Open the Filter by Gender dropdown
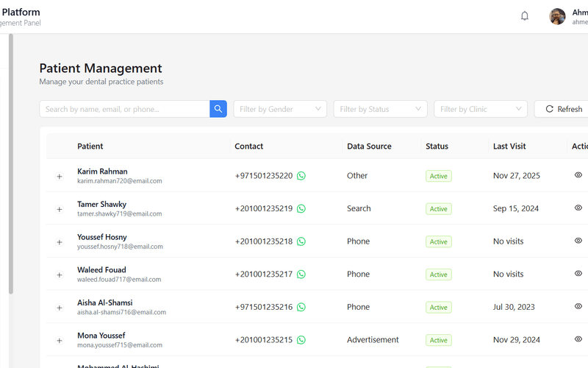588x368 pixels. [280, 109]
